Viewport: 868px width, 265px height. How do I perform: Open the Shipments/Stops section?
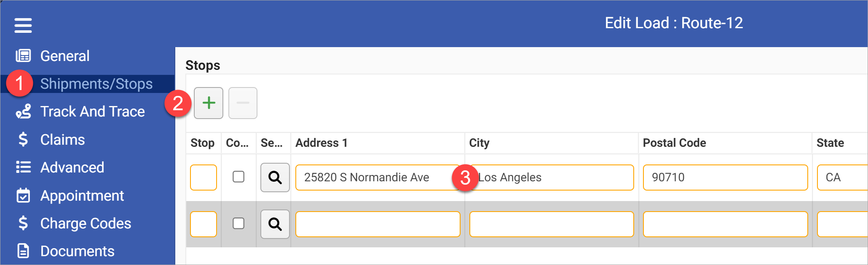96,83
